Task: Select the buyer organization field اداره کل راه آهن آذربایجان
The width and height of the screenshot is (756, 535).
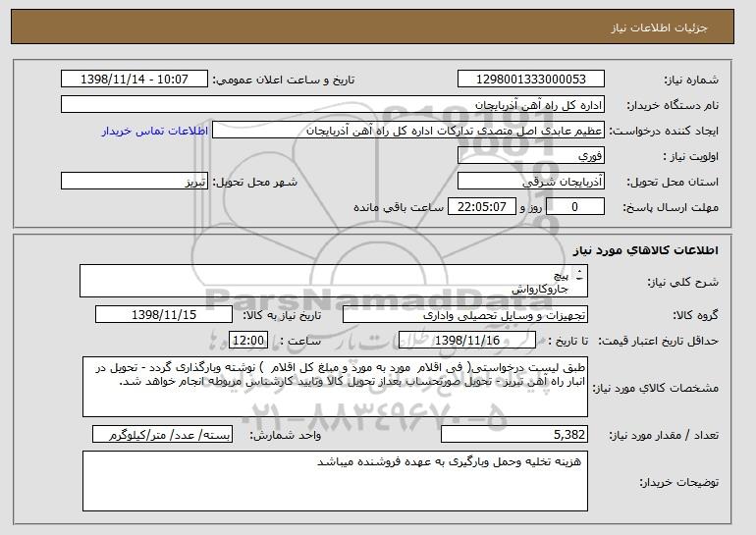Action: tap(333, 105)
